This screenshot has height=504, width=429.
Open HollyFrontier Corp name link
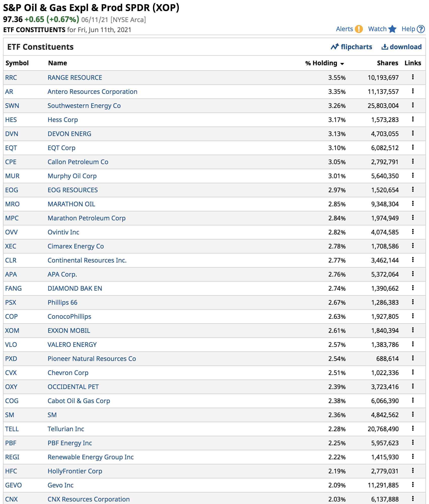(75, 471)
